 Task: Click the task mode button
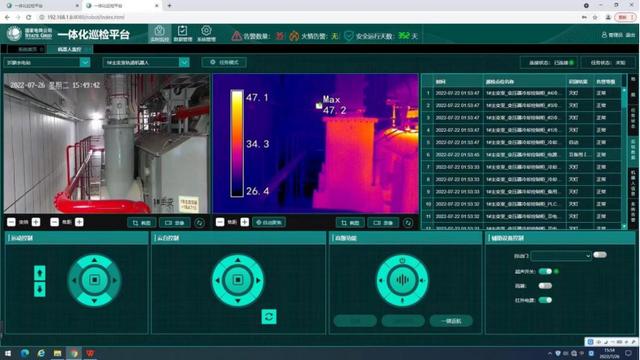(x=224, y=62)
